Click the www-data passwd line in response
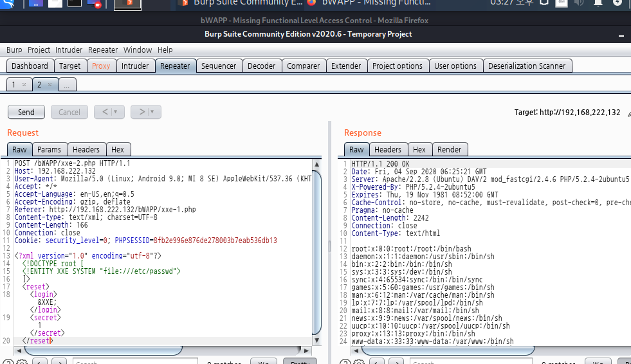The width and height of the screenshot is (631, 364). (x=433, y=341)
